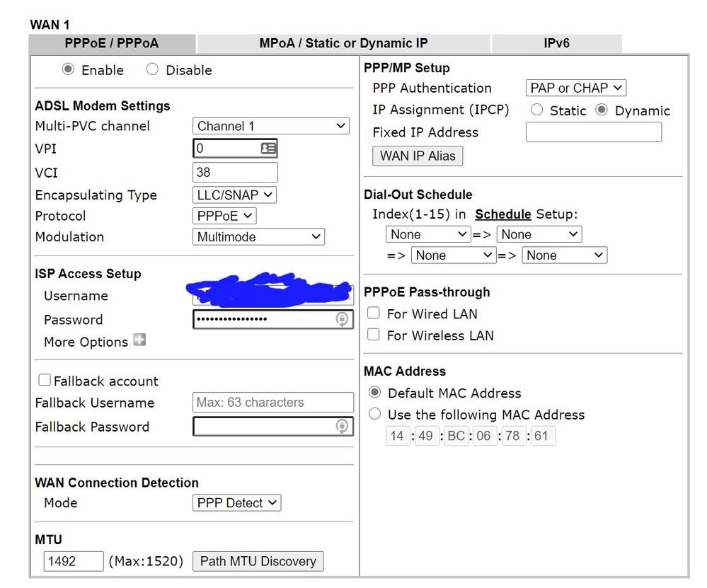This screenshot has width=707, height=588.
Task: Check PPPoE Pass-through For Wired LAN
Action: [374, 313]
